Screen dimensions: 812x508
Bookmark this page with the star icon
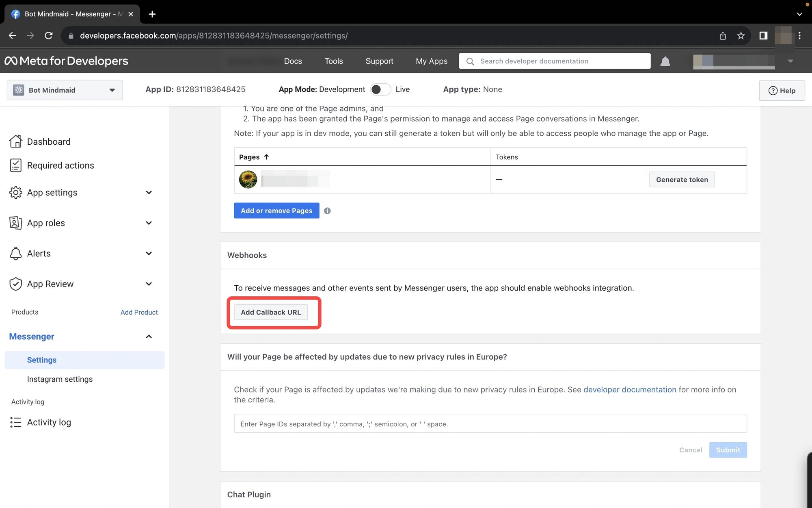pos(741,36)
